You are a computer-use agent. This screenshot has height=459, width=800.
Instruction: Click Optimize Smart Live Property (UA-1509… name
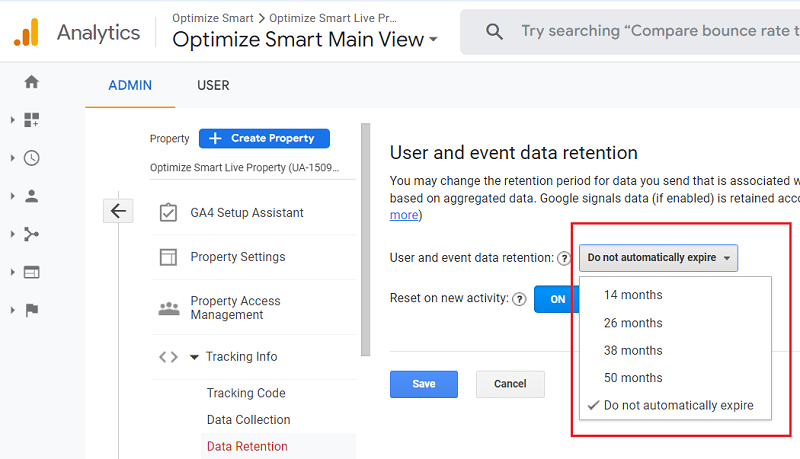pos(244,168)
